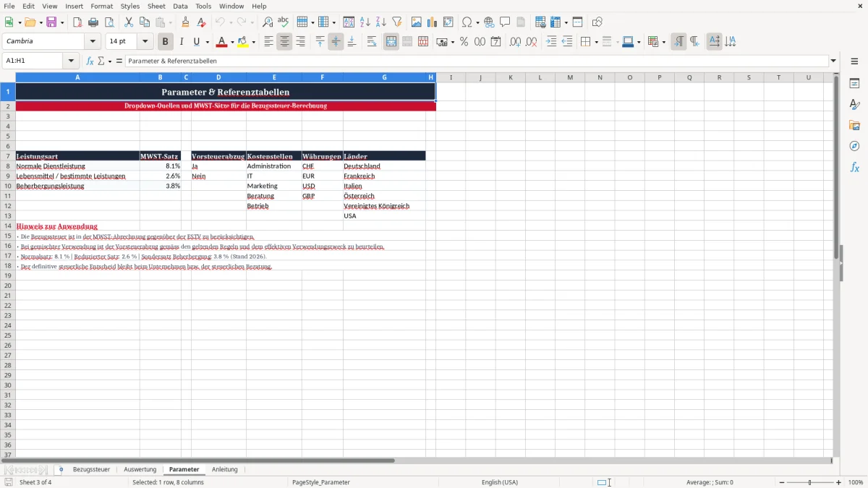Cut the selected cells

click(x=129, y=22)
